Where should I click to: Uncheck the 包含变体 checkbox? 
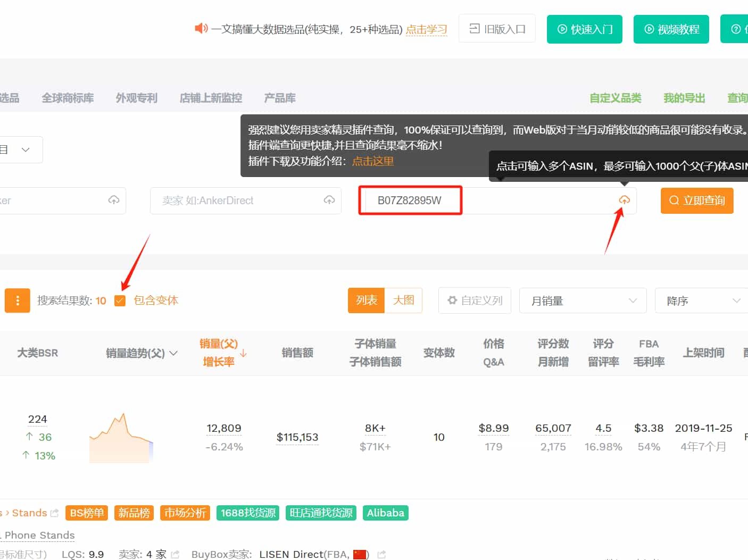[x=120, y=300]
